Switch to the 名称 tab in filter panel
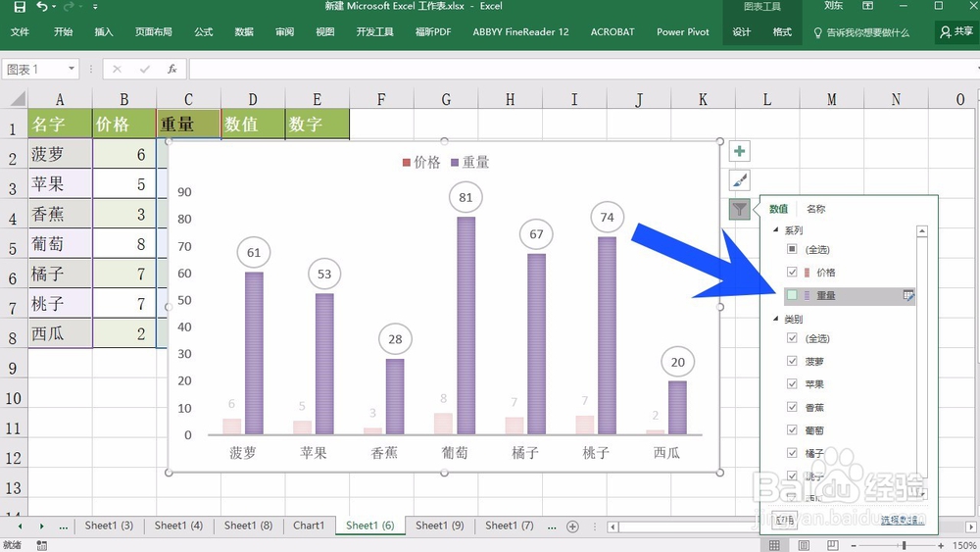The width and height of the screenshot is (980, 552). [815, 209]
